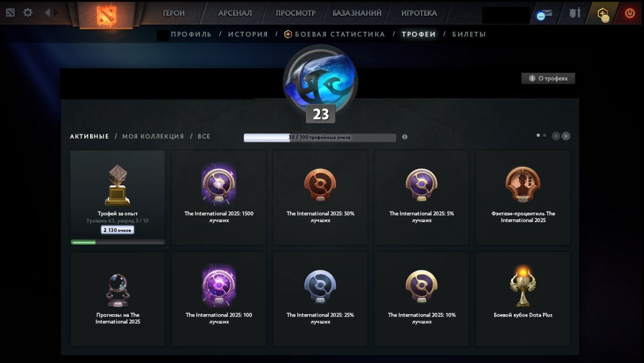The width and height of the screenshot is (644, 363).
Task: Click the Dota 2 logo home icon
Action: [x=106, y=15]
